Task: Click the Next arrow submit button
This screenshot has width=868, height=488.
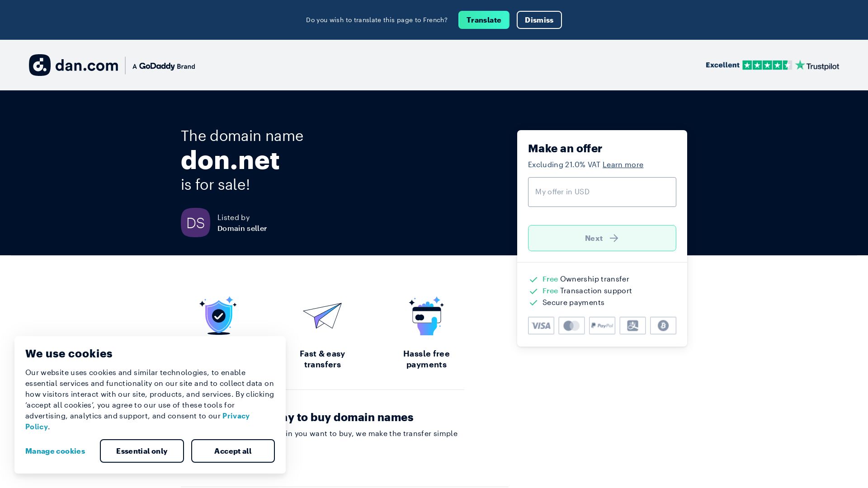Action: coord(602,238)
